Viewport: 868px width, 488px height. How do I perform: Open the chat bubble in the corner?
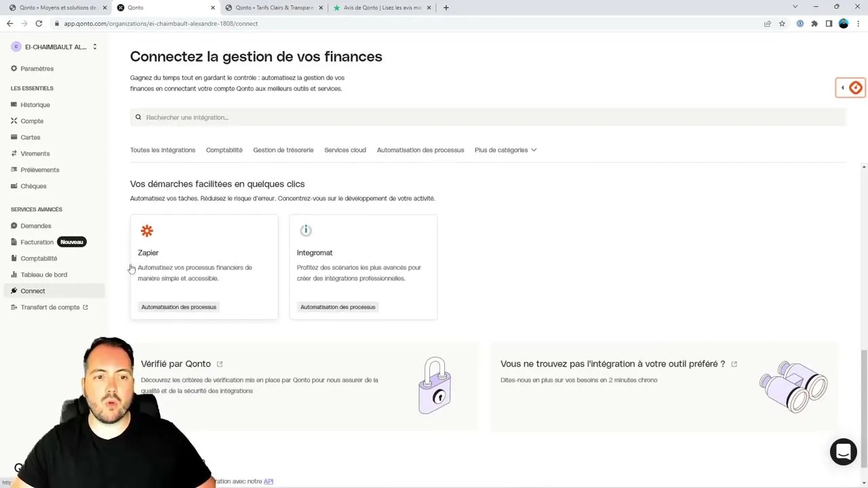[x=843, y=451]
